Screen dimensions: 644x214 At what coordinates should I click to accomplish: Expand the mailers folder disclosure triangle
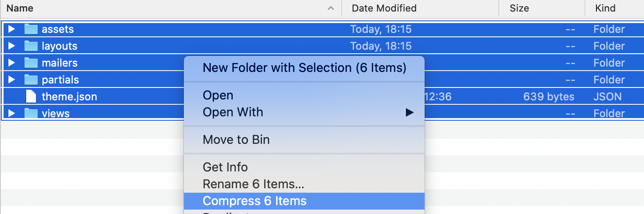[12, 63]
